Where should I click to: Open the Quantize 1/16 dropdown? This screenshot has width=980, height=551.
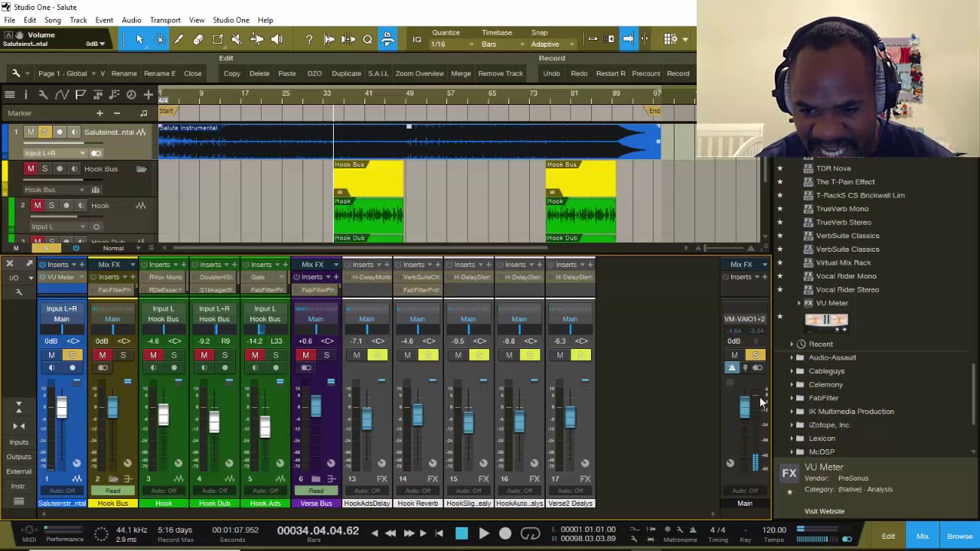tap(451, 44)
